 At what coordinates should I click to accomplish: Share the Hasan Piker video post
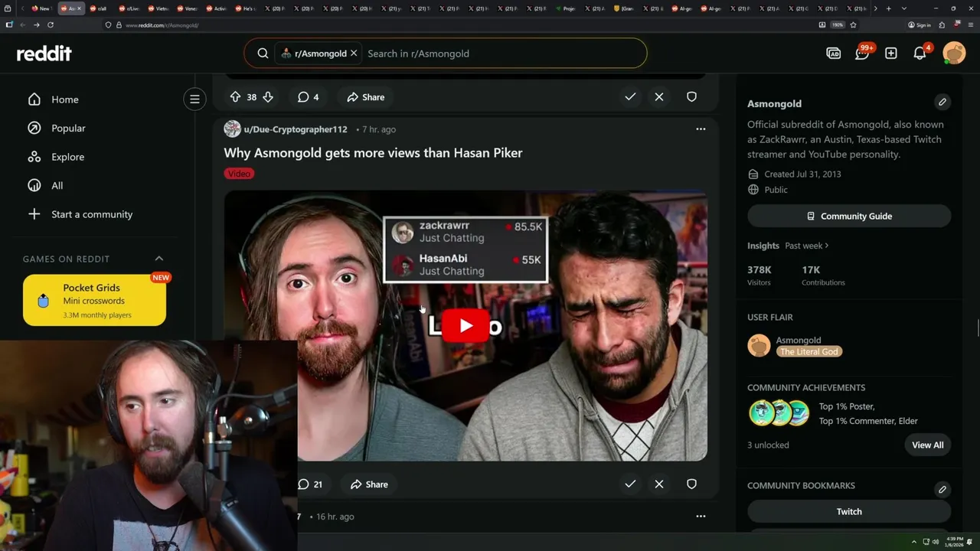click(x=369, y=484)
